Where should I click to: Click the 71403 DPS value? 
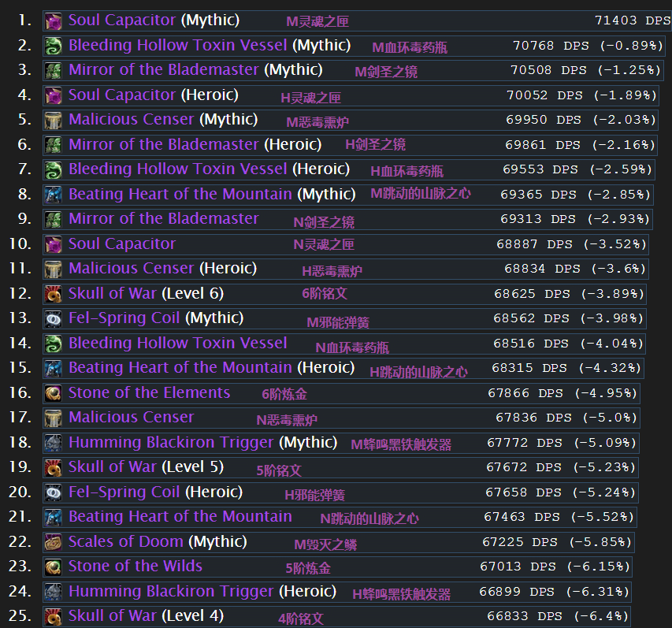pyautogui.click(x=633, y=20)
